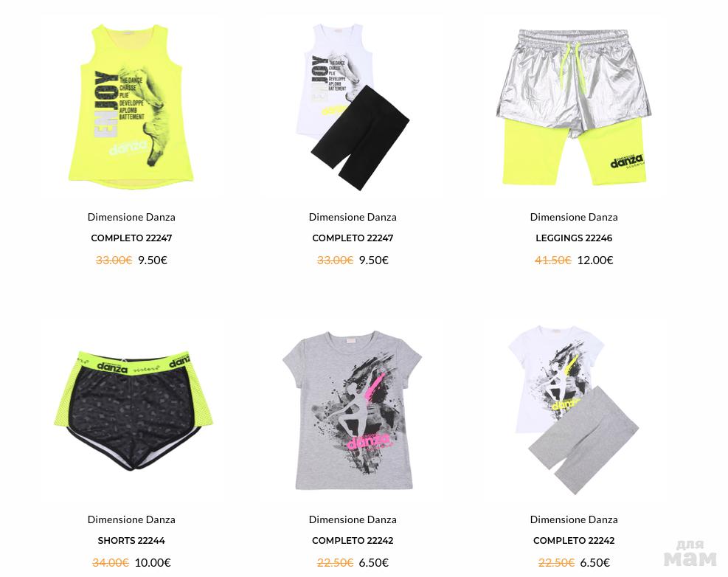The height and width of the screenshot is (577, 728).
Task: Click SHORTS 22244 product title
Action: [x=131, y=540]
